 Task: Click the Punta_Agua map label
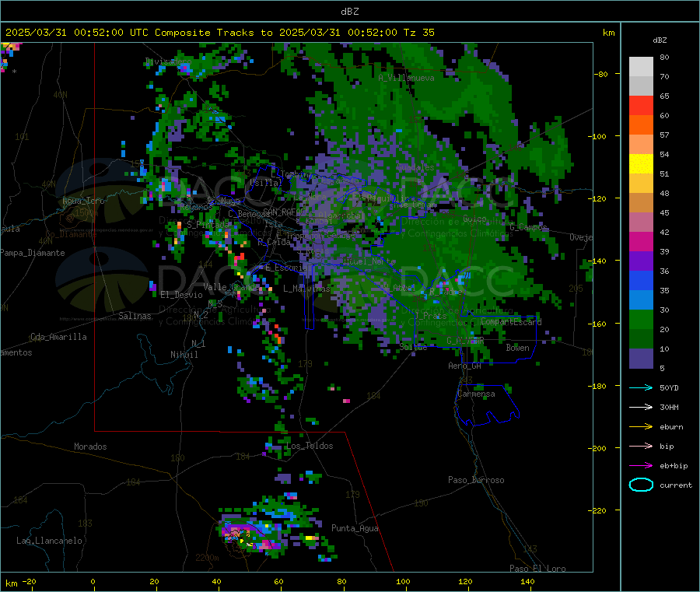(355, 529)
